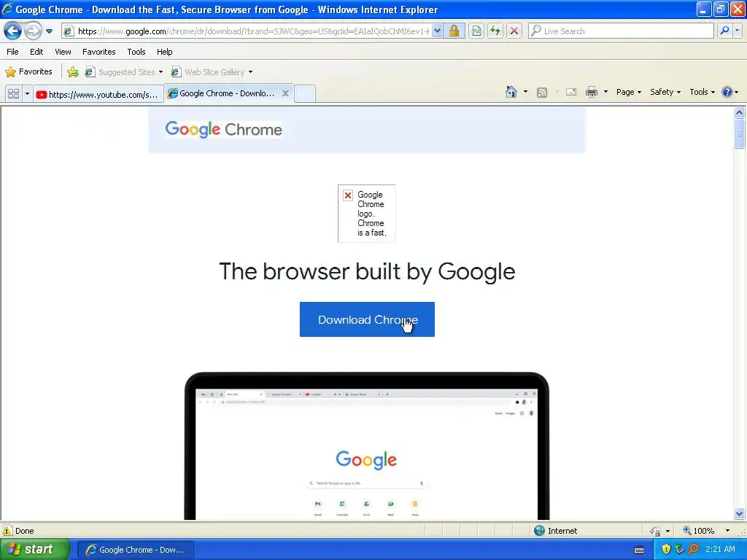The width and height of the screenshot is (747, 560).
Task: Open the Safety command menu
Action: (665, 92)
